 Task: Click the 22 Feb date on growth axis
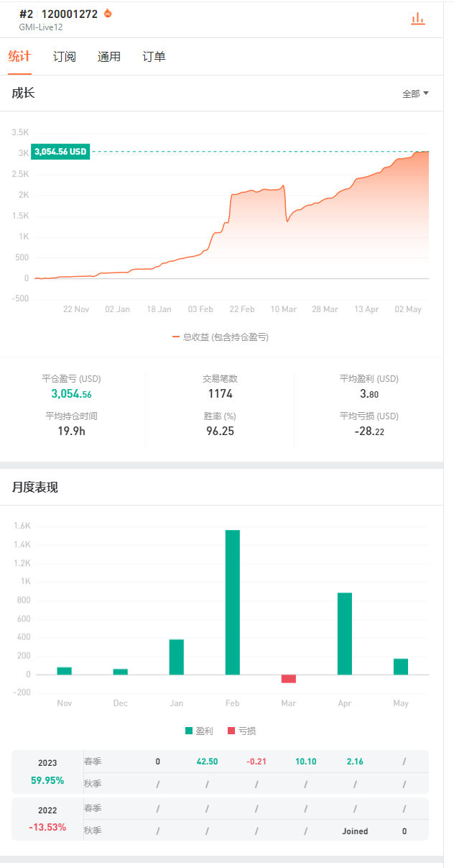coord(242,309)
